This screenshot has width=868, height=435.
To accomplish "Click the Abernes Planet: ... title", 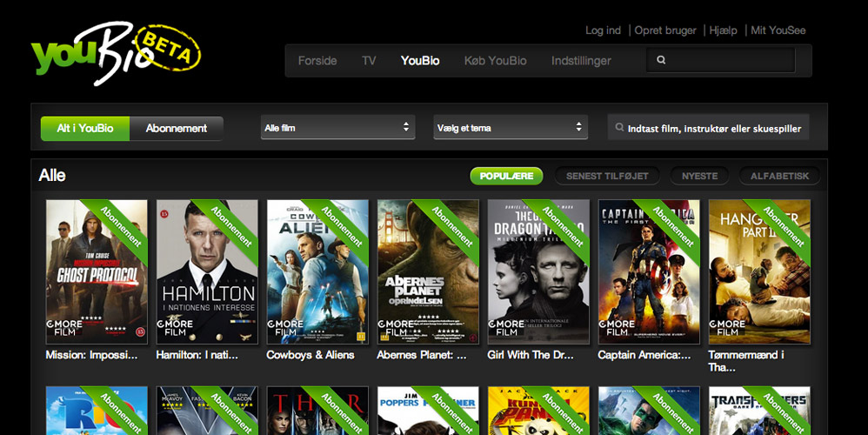I will (x=422, y=355).
